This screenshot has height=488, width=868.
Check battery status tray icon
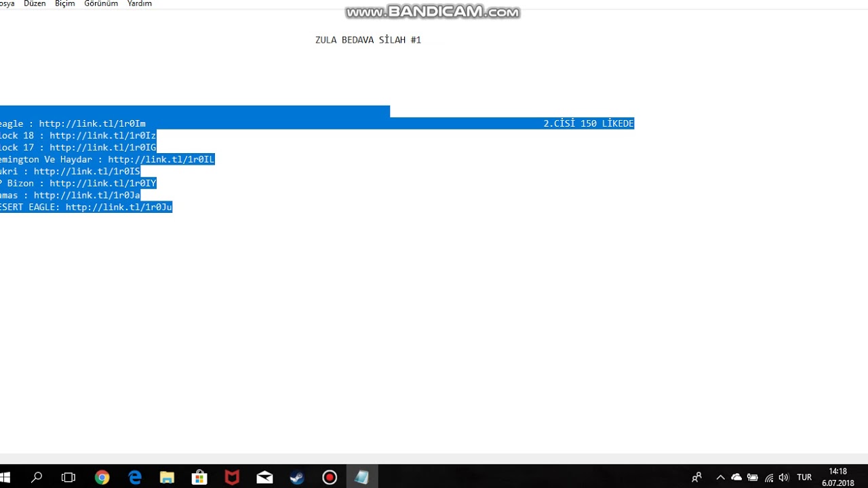752,477
